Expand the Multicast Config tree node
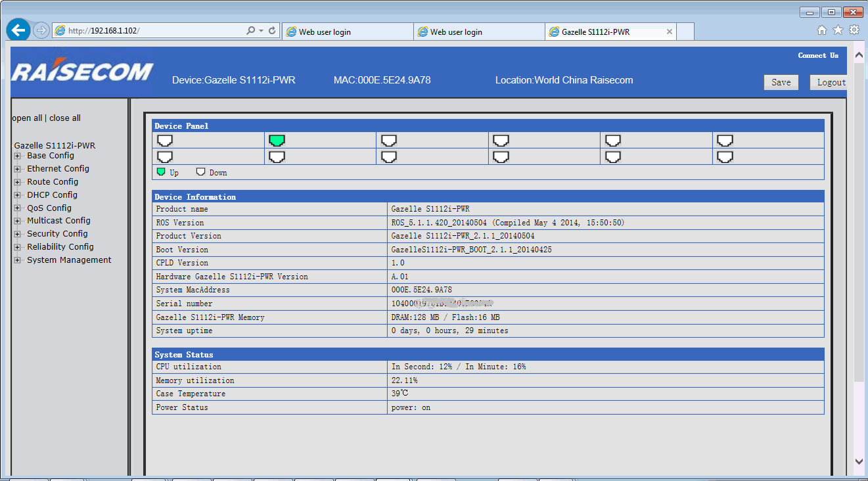 [x=18, y=221]
